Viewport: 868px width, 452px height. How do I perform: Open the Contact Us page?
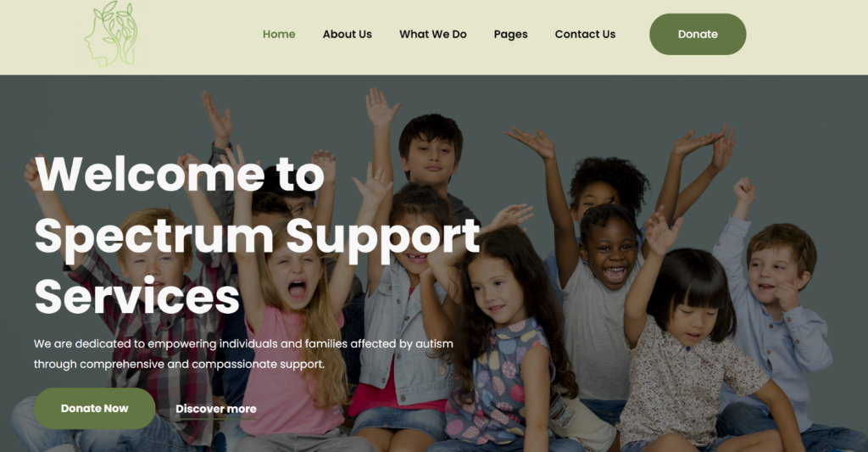[x=585, y=34]
